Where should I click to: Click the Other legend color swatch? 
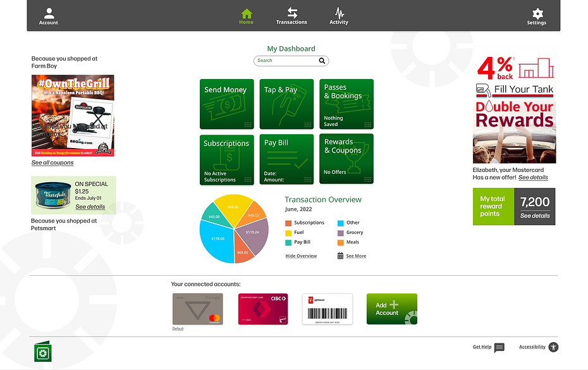(x=341, y=223)
